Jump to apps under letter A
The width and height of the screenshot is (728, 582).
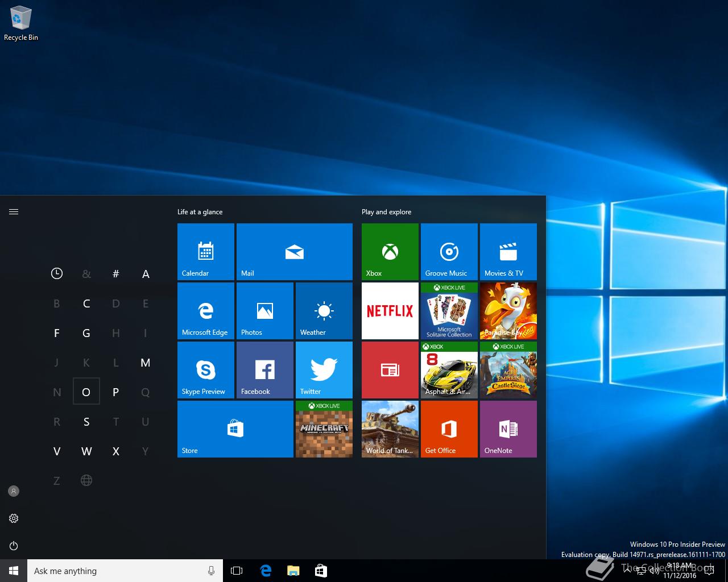[146, 274]
